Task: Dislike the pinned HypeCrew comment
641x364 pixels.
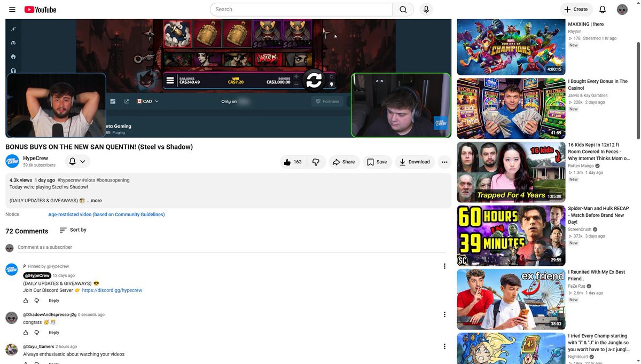Action: pos(37,300)
